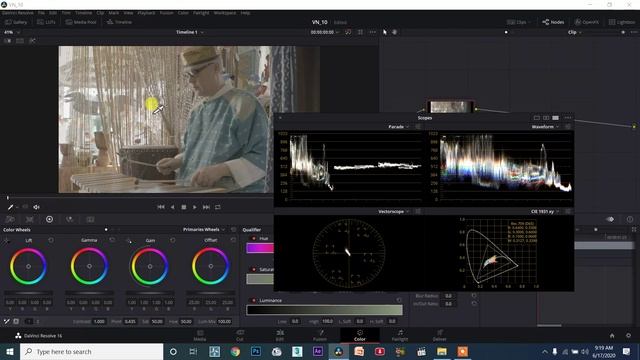Viewport: 640px width, 360px height.
Task: Open the Workspace menu
Action: [x=225, y=13]
